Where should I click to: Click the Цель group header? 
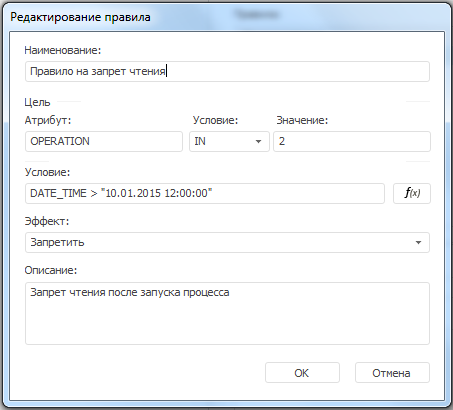point(37,102)
